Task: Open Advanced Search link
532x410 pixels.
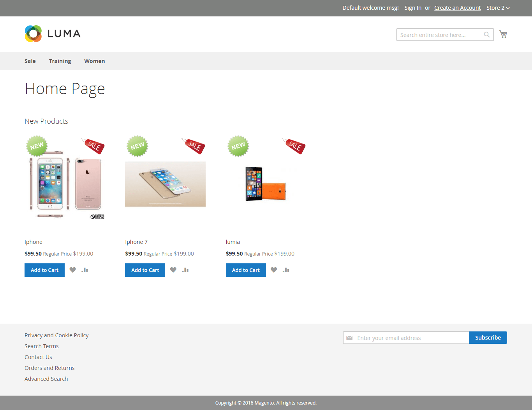Action: [x=46, y=379]
